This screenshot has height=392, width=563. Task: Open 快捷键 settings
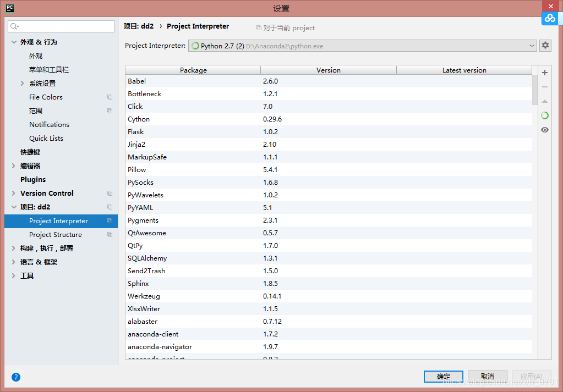[x=30, y=152]
